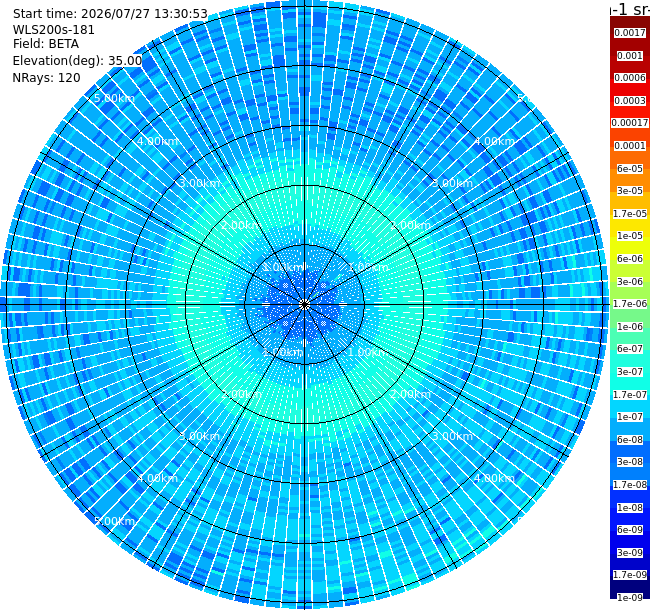Select the Elevation(deg): 35.00 text

(78, 61)
